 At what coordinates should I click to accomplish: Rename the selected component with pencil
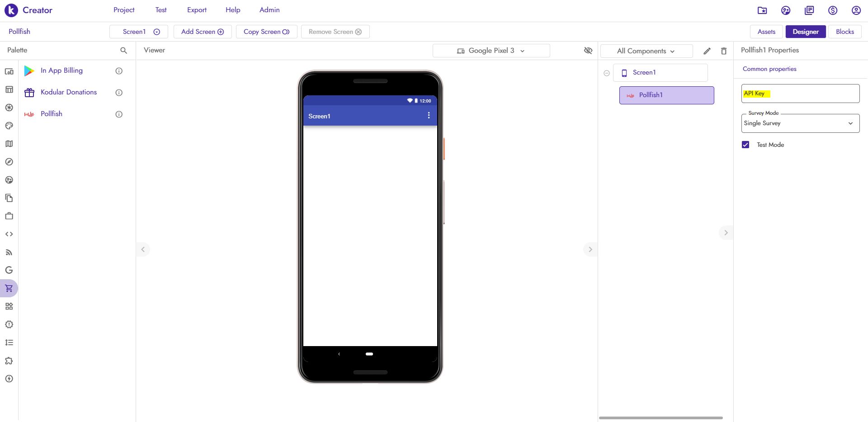click(x=707, y=51)
